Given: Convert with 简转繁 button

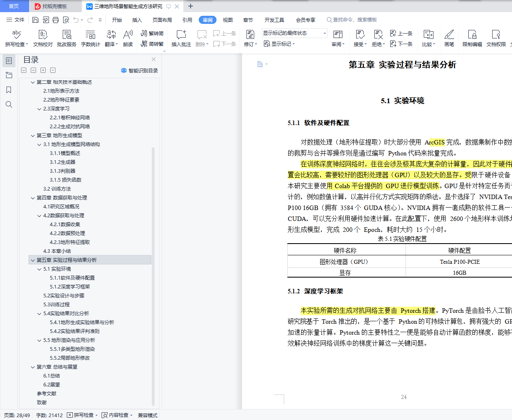Looking at the screenshot, I should pos(152,44).
